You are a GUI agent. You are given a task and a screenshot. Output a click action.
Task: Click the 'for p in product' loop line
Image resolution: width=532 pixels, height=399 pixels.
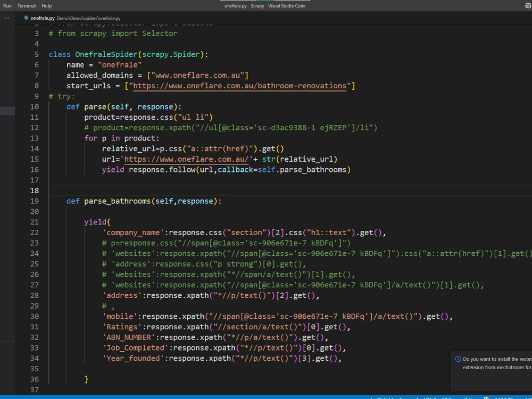pos(121,138)
